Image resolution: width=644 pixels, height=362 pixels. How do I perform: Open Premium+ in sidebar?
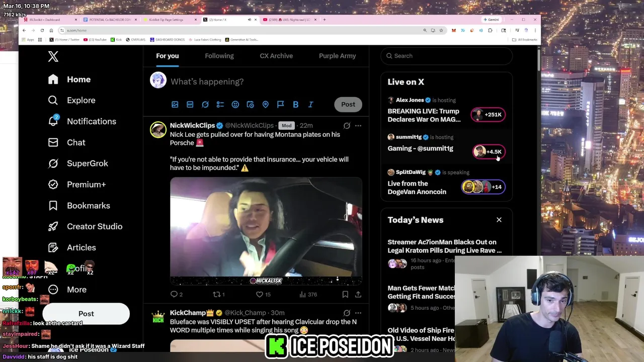(76, 185)
